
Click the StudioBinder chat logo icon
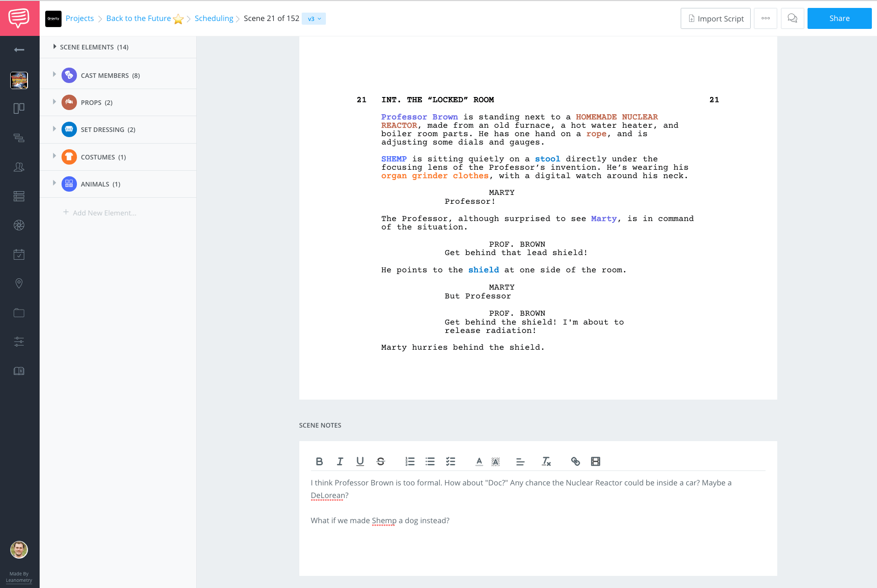19,18
